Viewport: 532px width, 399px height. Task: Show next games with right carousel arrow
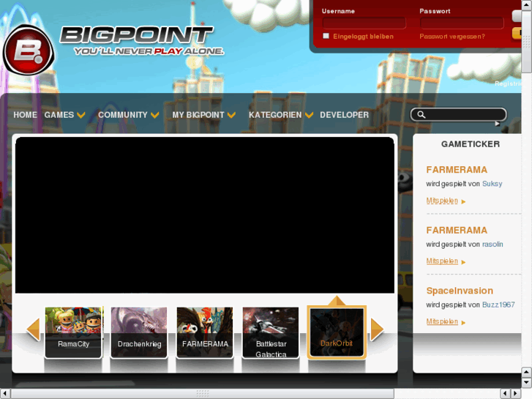(377, 329)
